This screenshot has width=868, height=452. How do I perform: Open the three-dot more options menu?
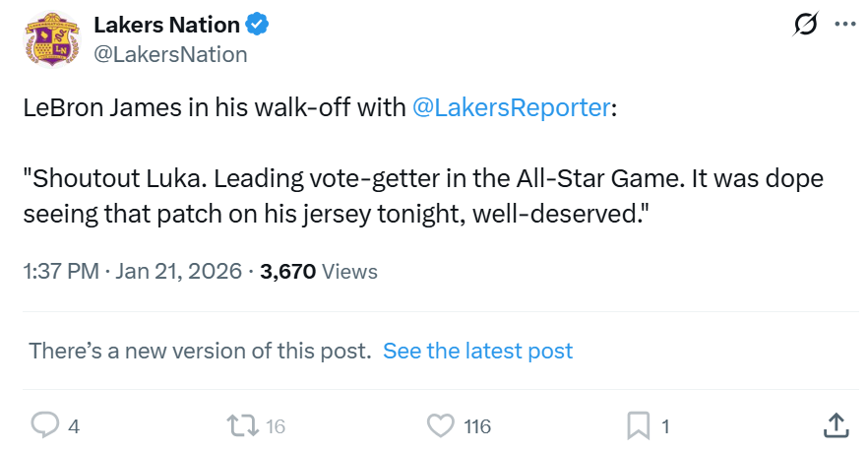[844, 26]
